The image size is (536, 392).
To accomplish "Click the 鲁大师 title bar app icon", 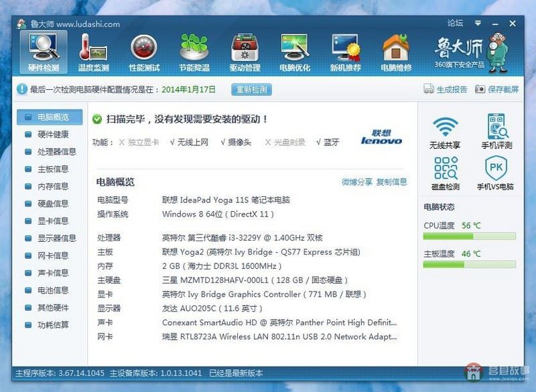I will (21, 24).
